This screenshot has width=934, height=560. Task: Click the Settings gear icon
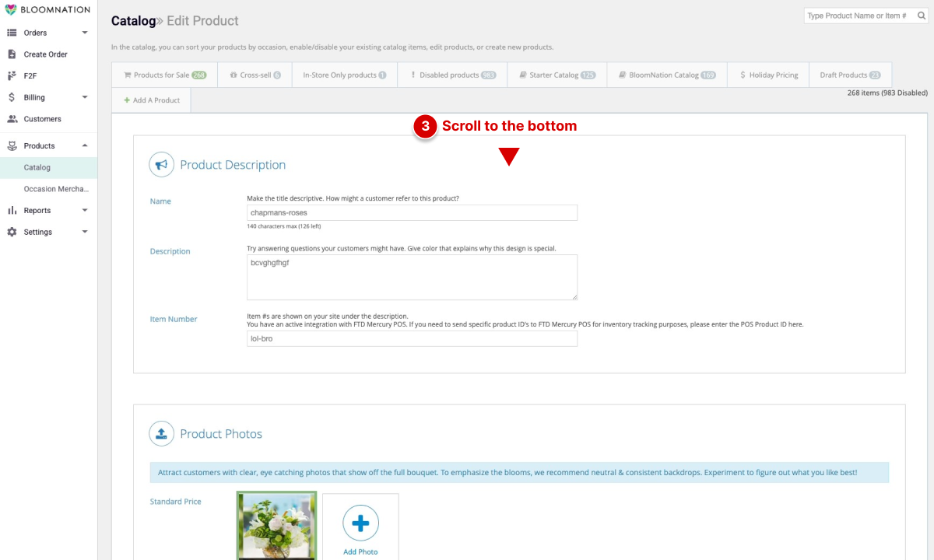pyautogui.click(x=12, y=232)
